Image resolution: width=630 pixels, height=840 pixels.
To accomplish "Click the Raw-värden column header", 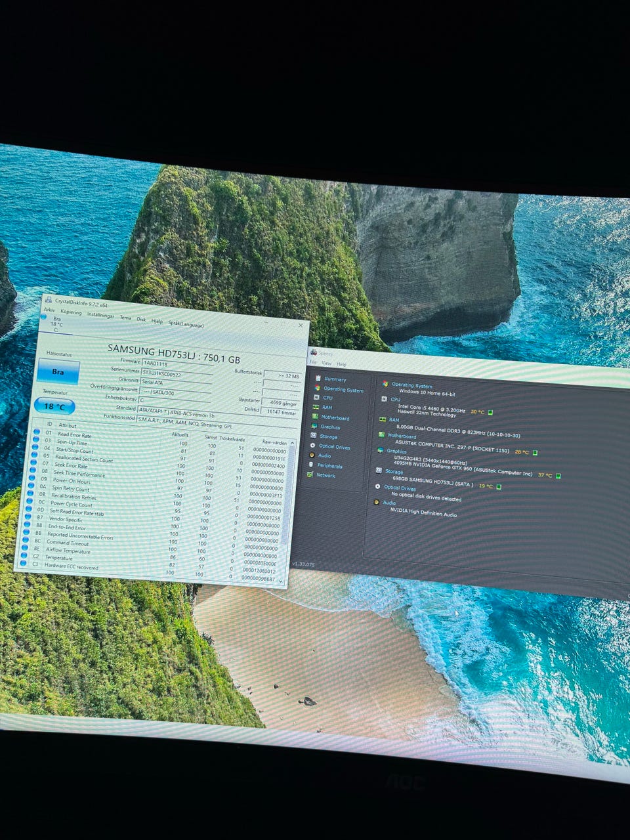I will point(274,442).
